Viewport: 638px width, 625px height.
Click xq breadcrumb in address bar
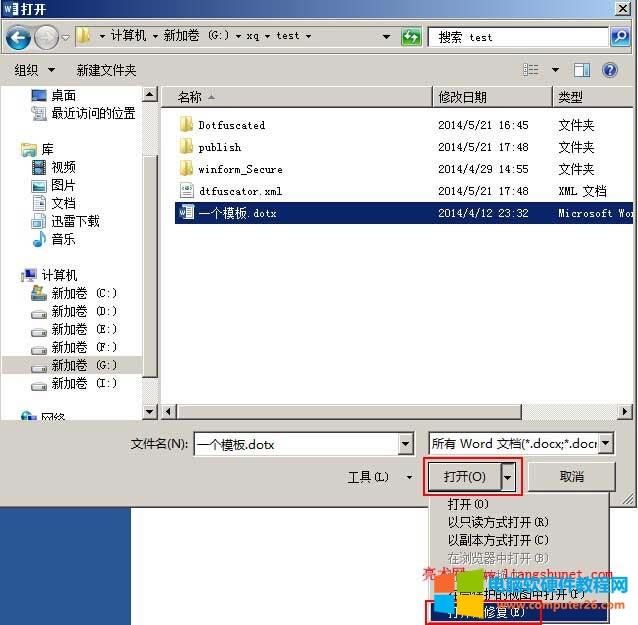[253, 36]
